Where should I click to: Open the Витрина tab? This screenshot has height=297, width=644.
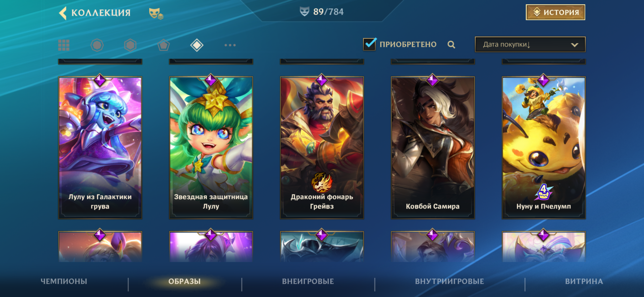[x=584, y=281]
